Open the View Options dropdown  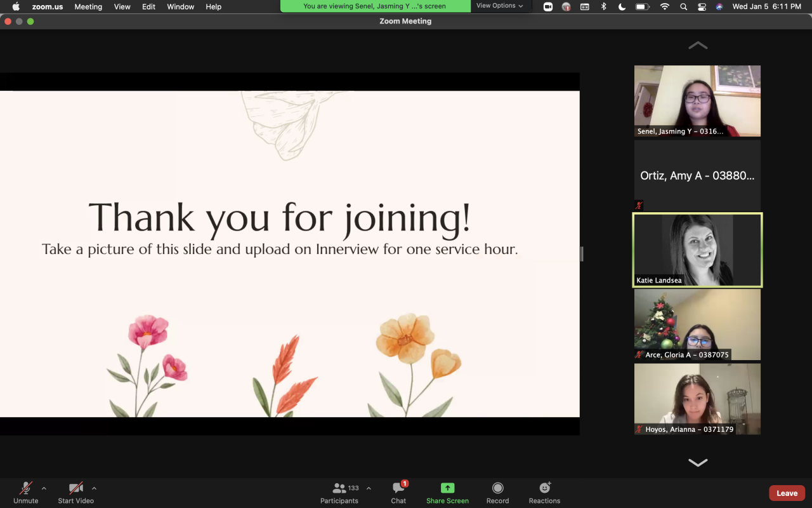(x=500, y=6)
